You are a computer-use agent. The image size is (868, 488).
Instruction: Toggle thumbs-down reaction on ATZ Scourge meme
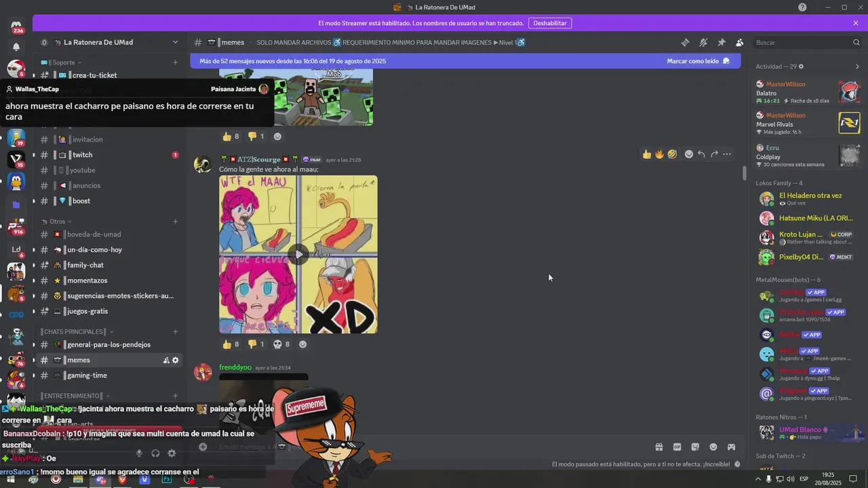click(x=256, y=344)
